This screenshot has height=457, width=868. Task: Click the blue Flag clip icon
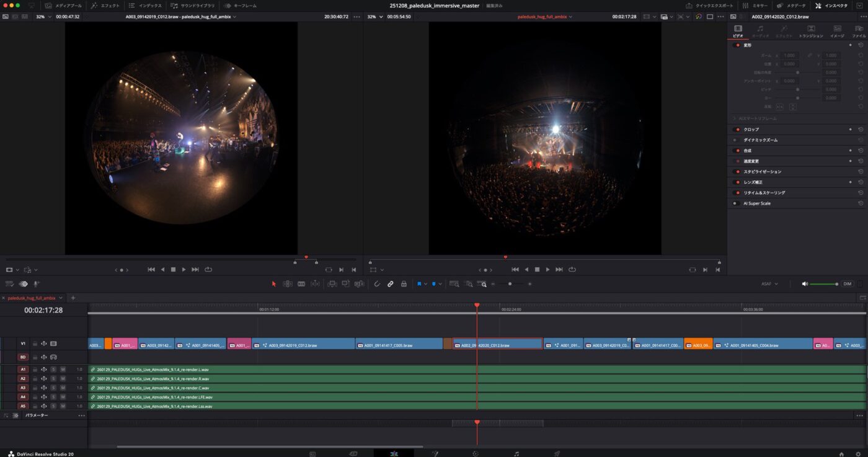[x=419, y=284]
